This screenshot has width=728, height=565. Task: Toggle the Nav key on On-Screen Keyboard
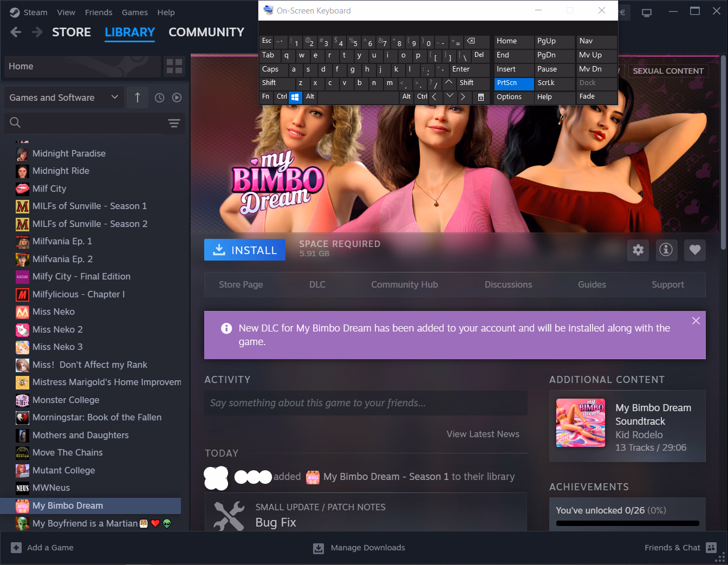coord(596,42)
